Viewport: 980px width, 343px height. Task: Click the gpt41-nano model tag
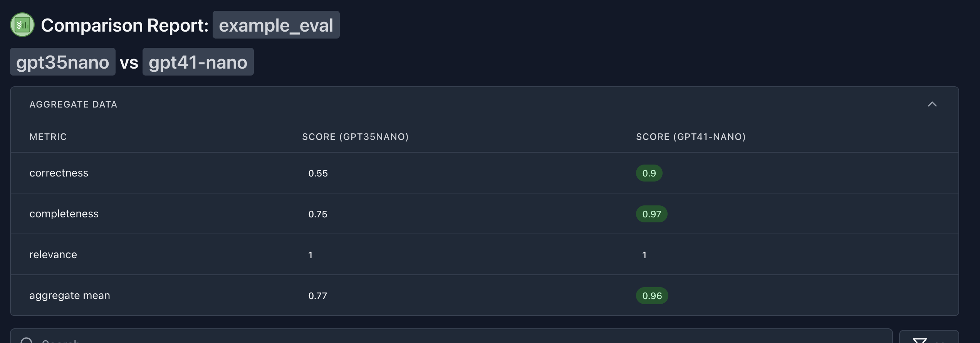pos(198,62)
